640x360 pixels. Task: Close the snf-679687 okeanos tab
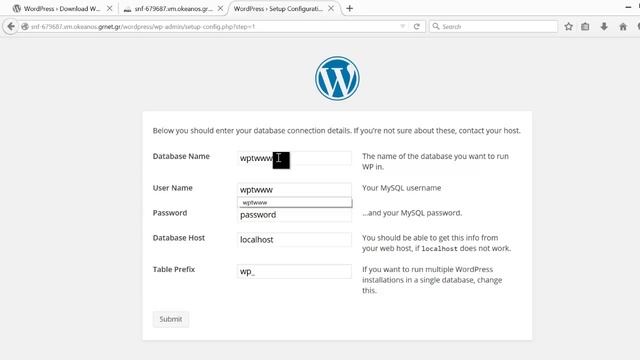pos(220,8)
